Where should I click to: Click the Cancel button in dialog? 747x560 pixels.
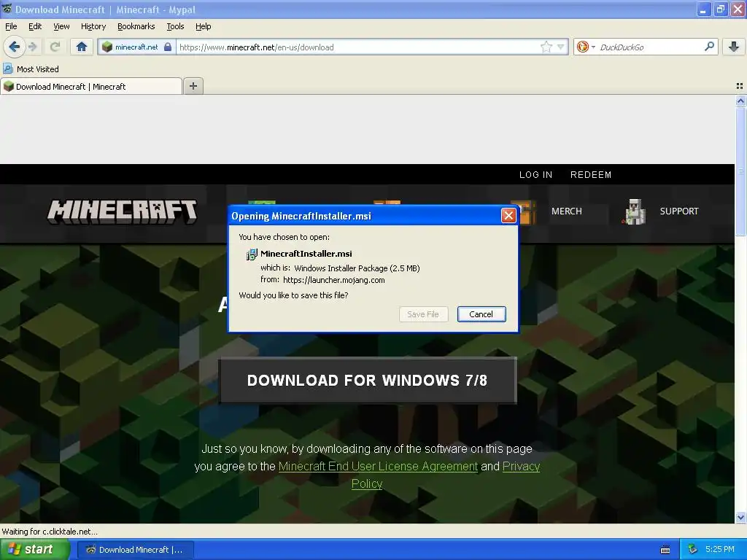pos(481,314)
